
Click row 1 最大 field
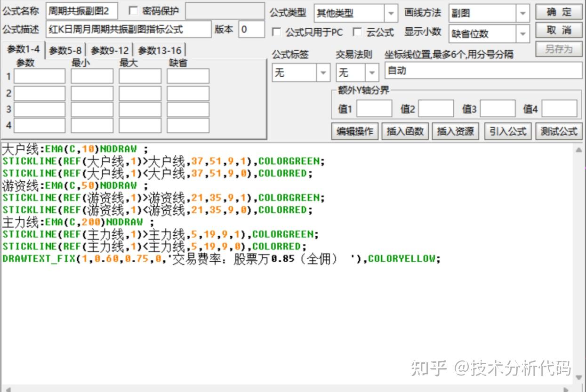tap(140, 76)
